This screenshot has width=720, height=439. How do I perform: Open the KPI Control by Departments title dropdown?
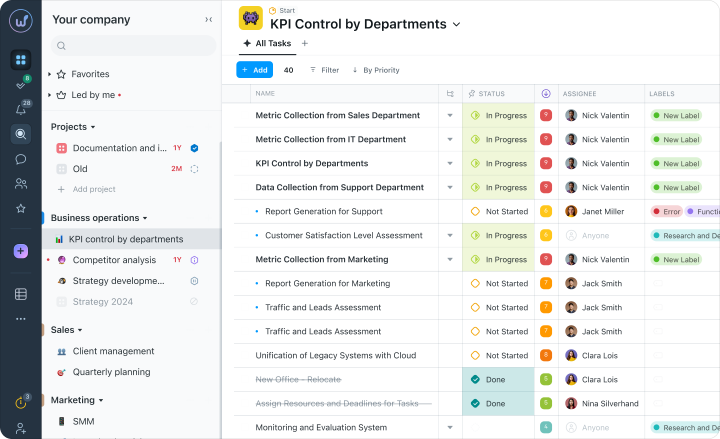coord(456,24)
